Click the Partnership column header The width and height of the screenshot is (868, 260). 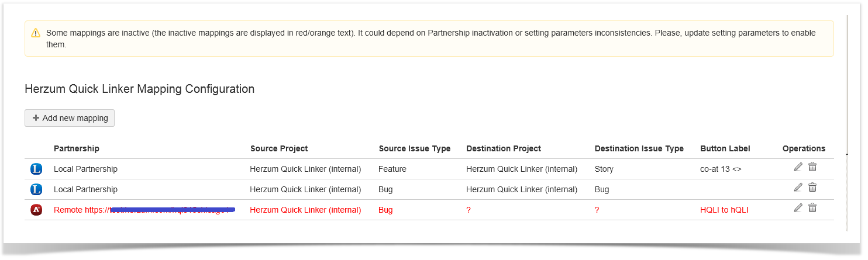click(77, 148)
